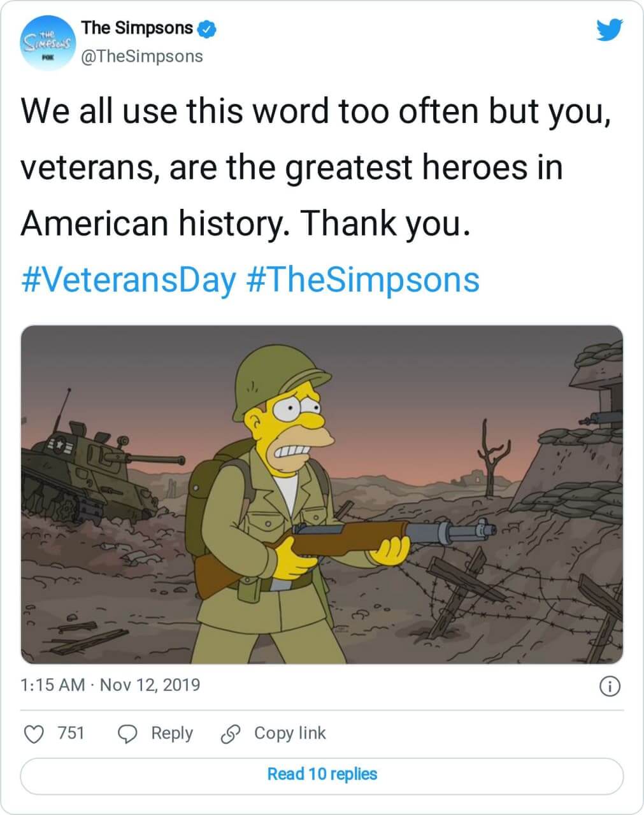
Task: Open the tweet info icon
Action: (610, 686)
